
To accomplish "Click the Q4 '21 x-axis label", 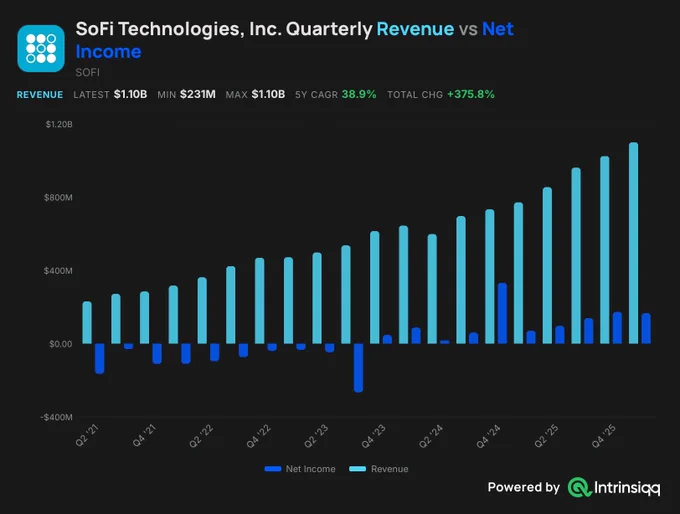I will 144,435.
